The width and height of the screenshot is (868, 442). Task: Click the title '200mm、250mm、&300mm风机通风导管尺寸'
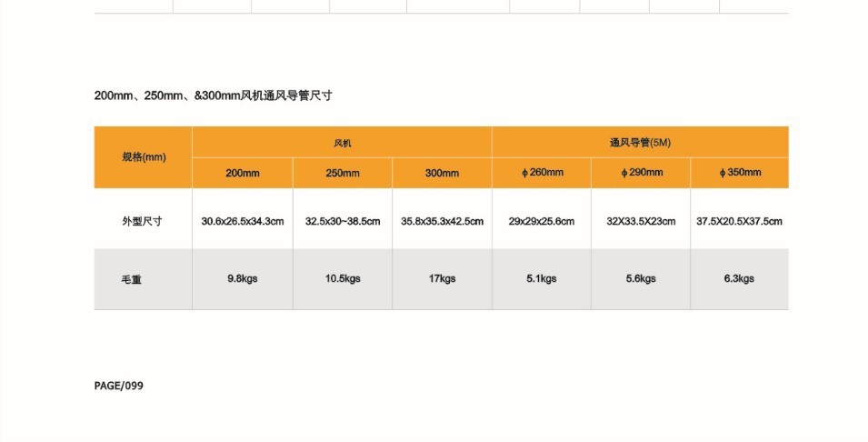[x=219, y=95]
